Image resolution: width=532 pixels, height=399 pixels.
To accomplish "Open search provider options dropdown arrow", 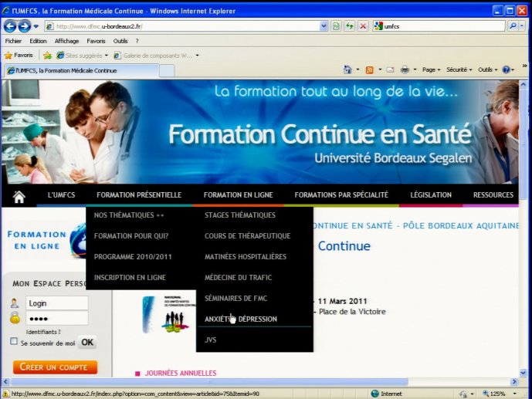I will (x=523, y=26).
